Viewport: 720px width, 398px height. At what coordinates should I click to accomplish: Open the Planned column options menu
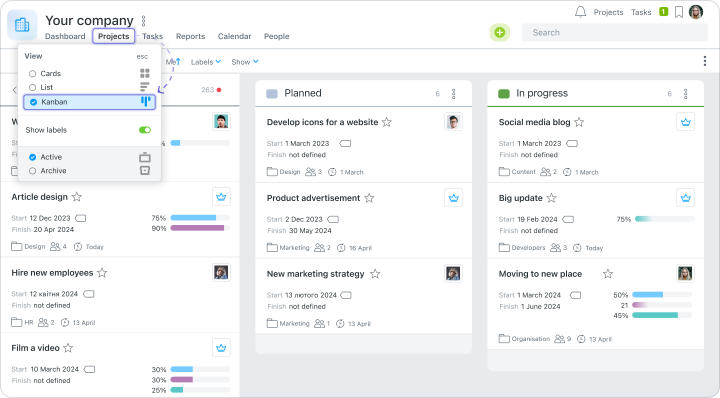tap(454, 94)
